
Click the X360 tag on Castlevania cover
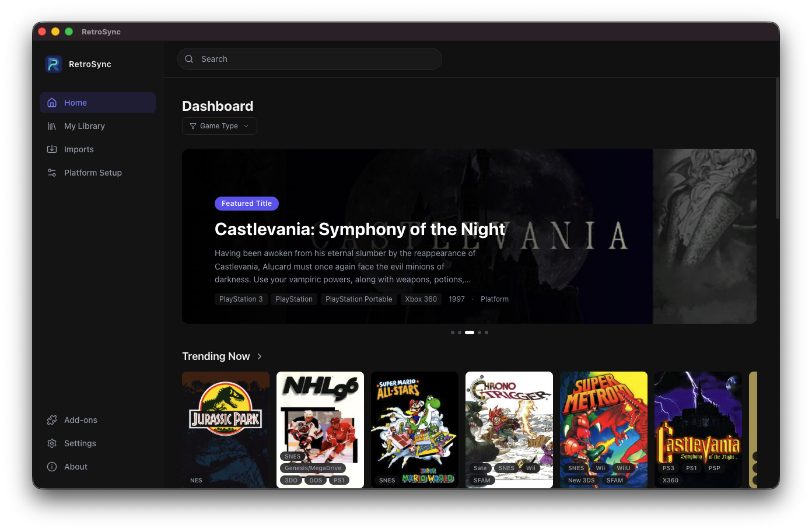click(671, 481)
